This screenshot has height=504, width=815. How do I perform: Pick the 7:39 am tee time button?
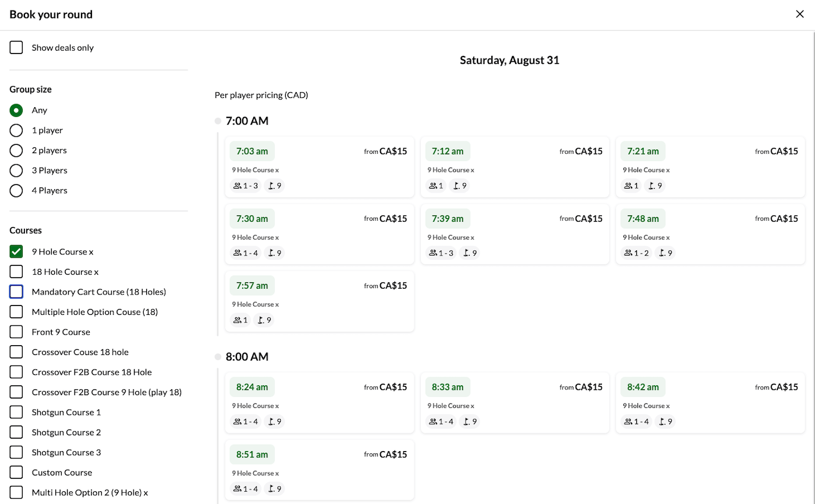pos(447,219)
